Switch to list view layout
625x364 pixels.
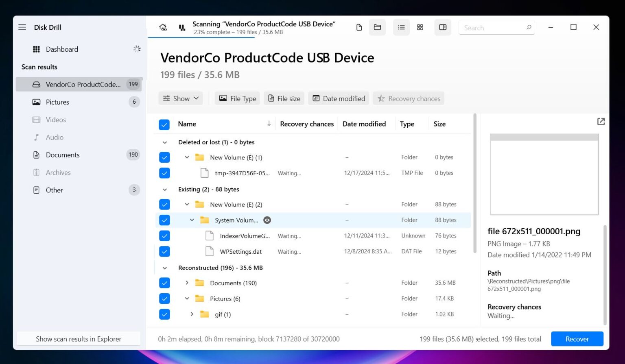point(401,27)
